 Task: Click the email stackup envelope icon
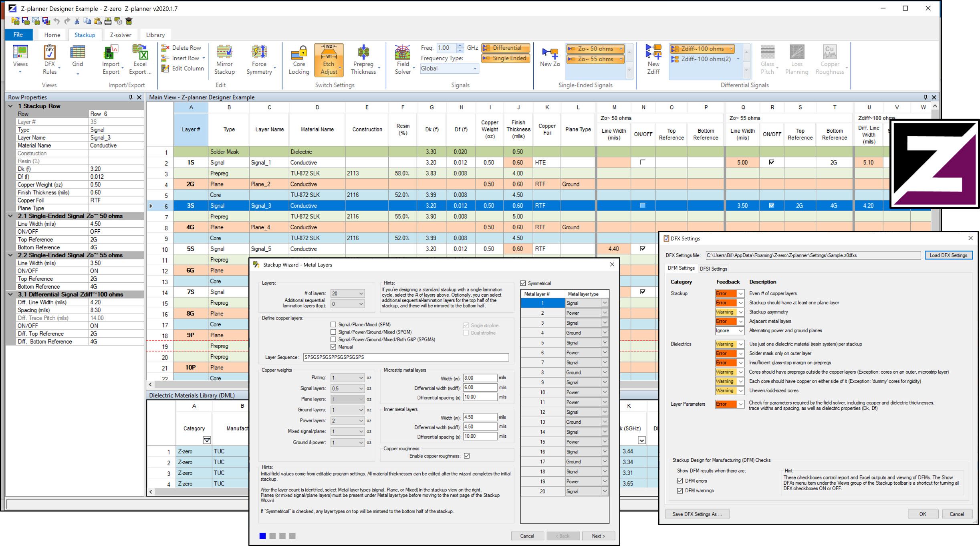click(x=36, y=21)
